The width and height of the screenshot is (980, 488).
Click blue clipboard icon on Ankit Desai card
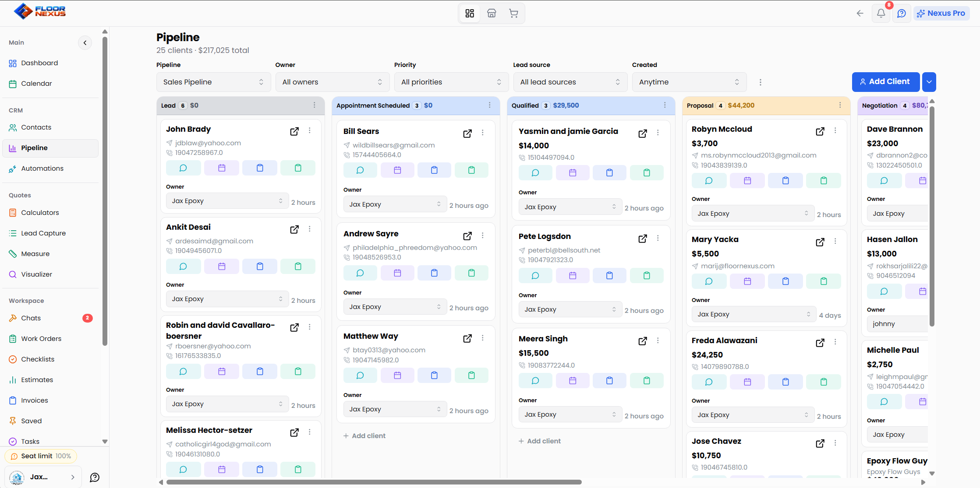pyautogui.click(x=260, y=266)
